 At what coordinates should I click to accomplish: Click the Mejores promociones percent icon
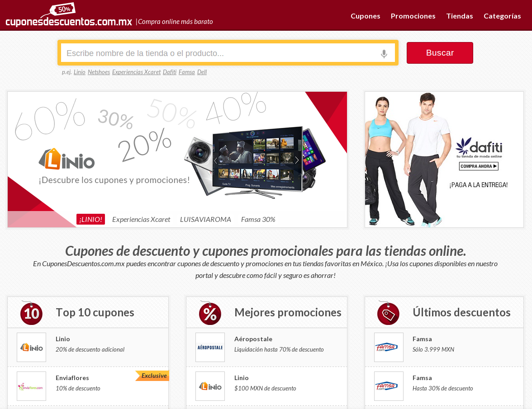[210, 313]
